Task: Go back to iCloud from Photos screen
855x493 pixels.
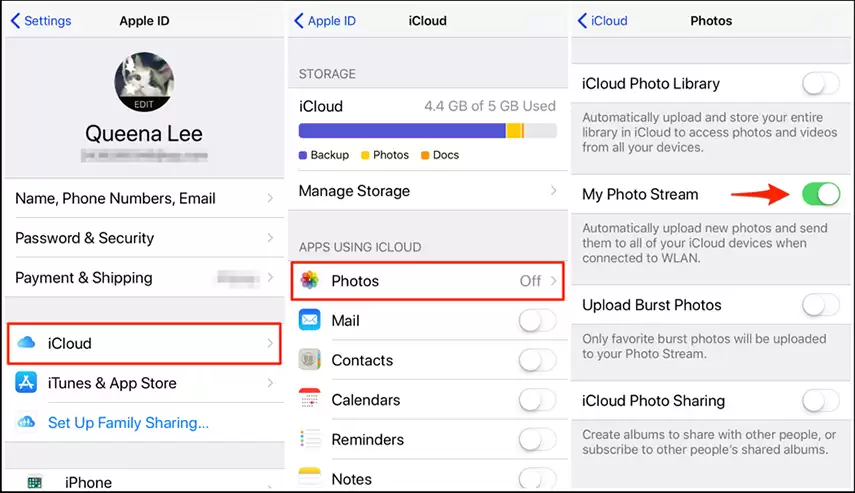Action: click(603, 21)
